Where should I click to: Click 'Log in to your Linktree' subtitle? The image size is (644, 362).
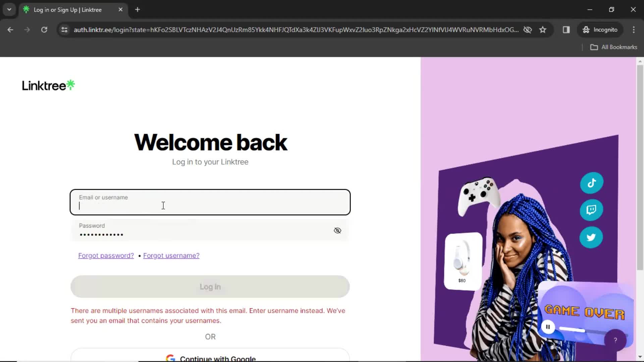coord(210,162)
